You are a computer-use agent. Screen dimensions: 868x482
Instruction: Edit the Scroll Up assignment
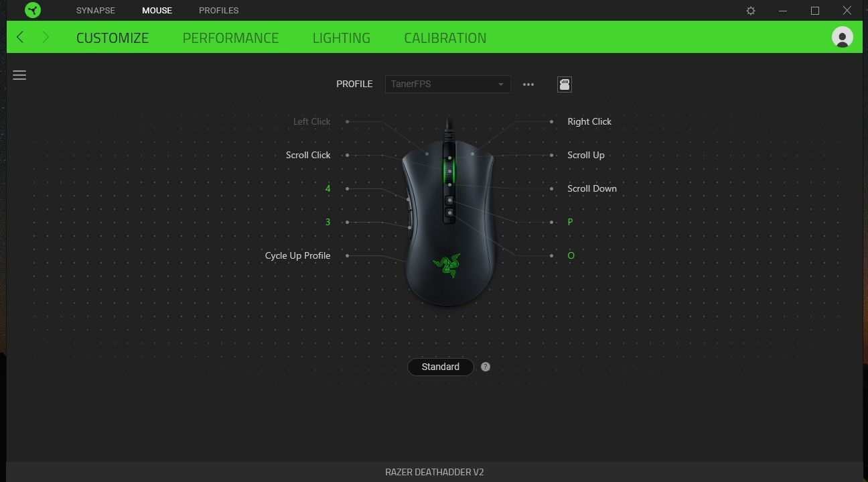pyautogui.click(x=586, y=155)
